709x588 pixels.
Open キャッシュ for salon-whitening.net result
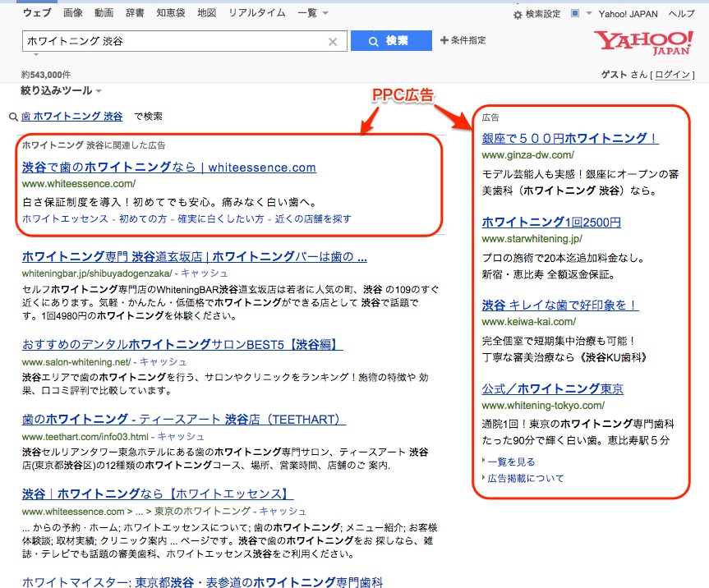tap(163, 362)
